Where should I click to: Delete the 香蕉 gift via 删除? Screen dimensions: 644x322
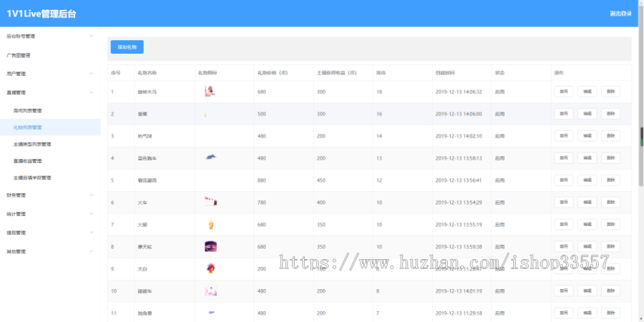[x=610, y=114]
